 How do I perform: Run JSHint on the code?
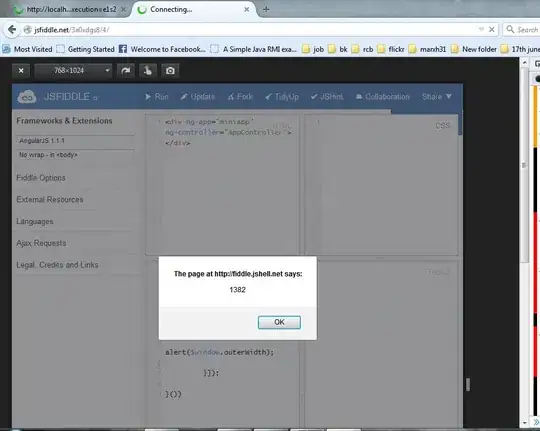327,97
